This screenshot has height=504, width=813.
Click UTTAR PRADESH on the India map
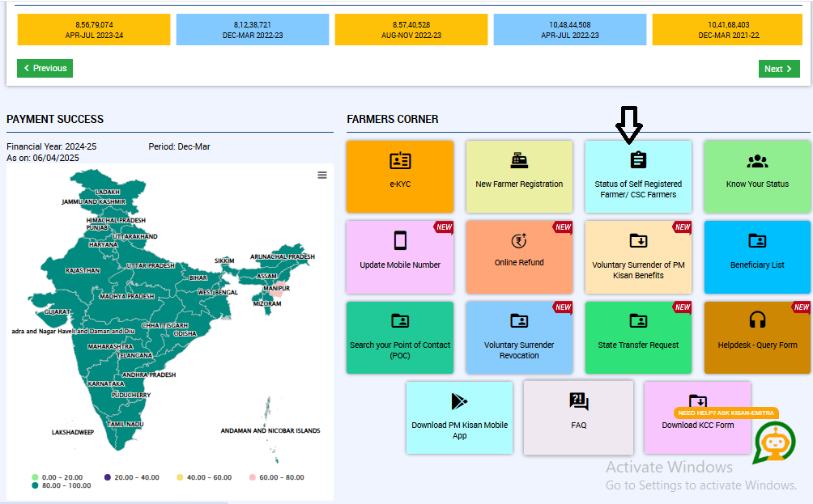tap(151, 265)
